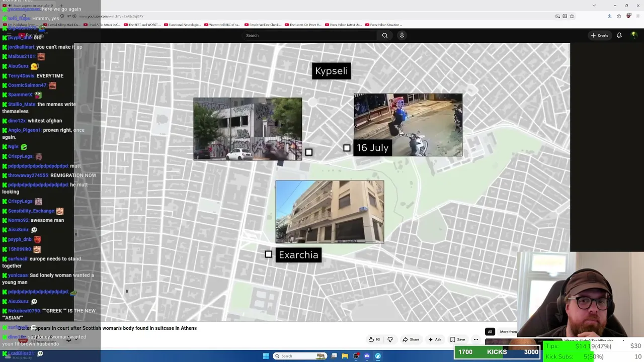Open 'The BEST and WORST' bookmark

[x=142, y=25]
